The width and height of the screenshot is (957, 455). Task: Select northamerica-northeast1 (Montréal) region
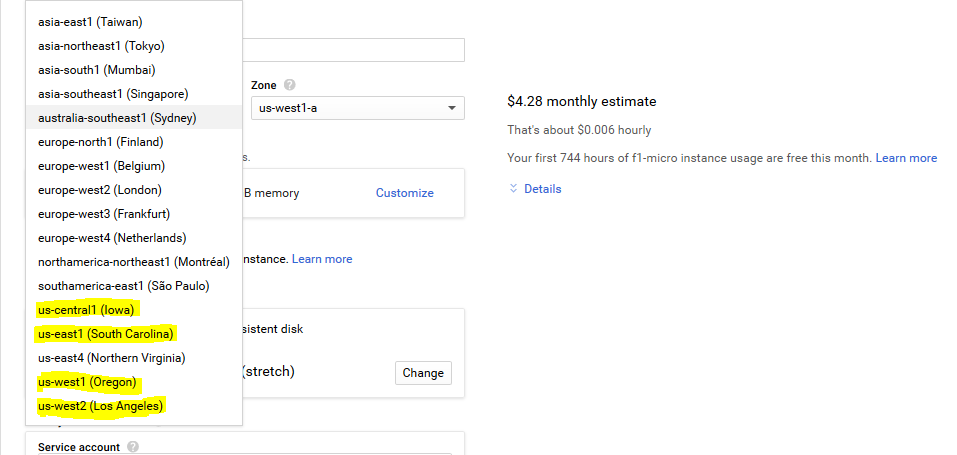[x=133, y=262]
